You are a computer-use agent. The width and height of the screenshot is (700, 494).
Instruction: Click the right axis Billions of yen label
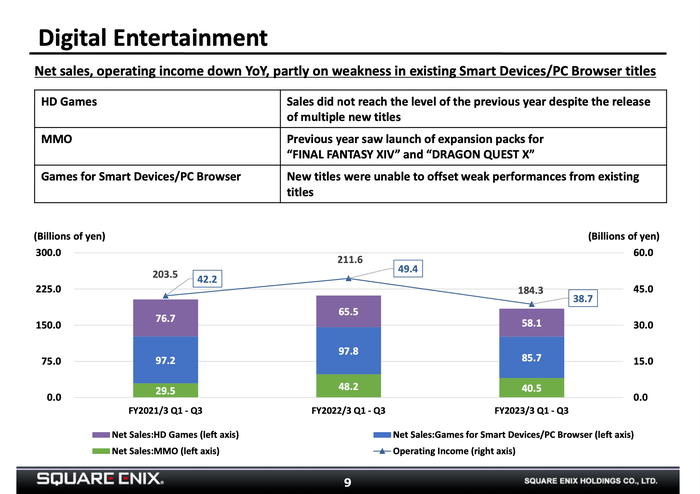(x=623, y=236)
